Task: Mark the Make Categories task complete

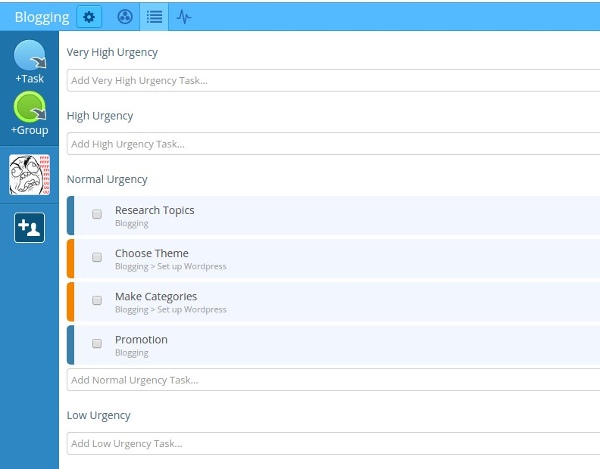Action: point(97,300)
